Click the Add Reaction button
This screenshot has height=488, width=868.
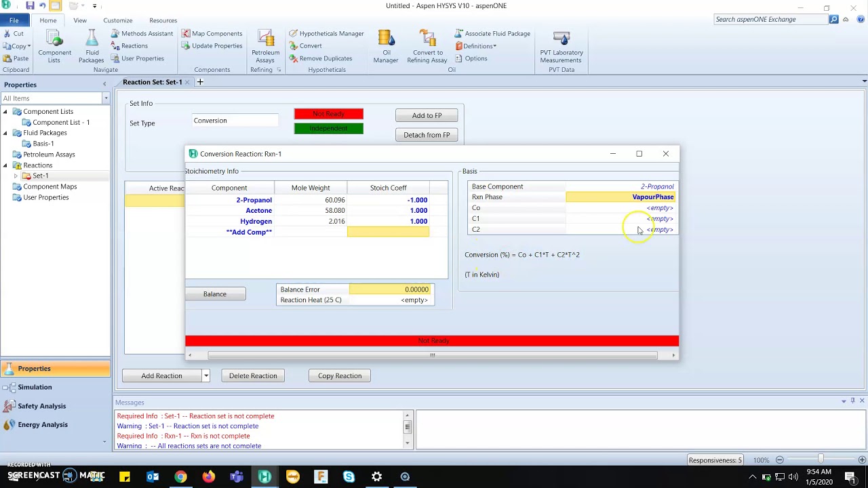(162, 375)
